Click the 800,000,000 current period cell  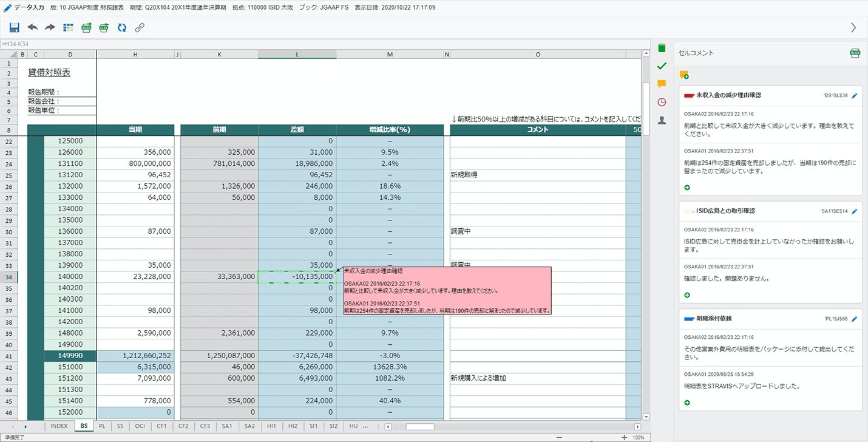tap(135, 163)
